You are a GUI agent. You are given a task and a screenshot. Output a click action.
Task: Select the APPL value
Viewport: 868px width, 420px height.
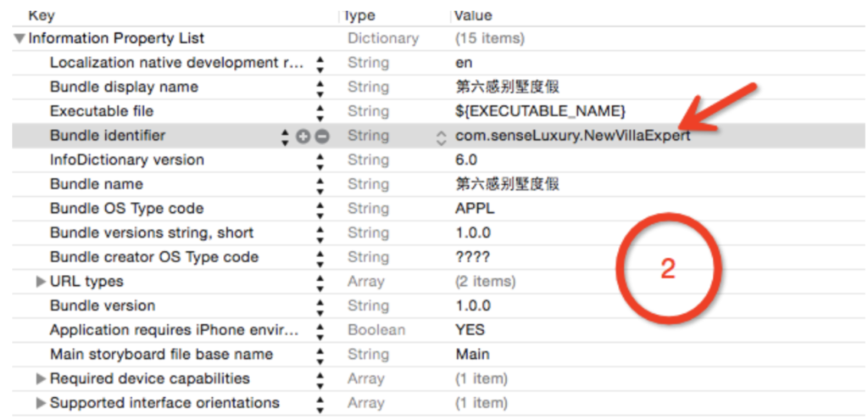(x=475, y=209)
